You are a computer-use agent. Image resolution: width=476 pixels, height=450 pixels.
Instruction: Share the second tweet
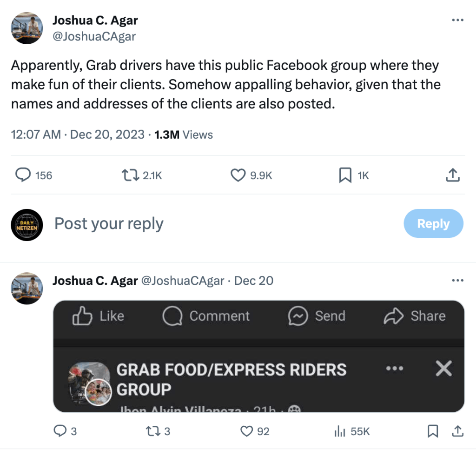457,431
